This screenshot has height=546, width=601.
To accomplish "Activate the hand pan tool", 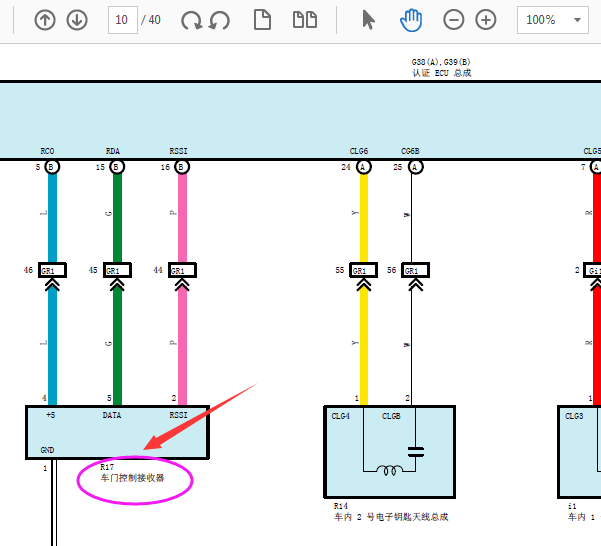I will [x=410, y=20].
